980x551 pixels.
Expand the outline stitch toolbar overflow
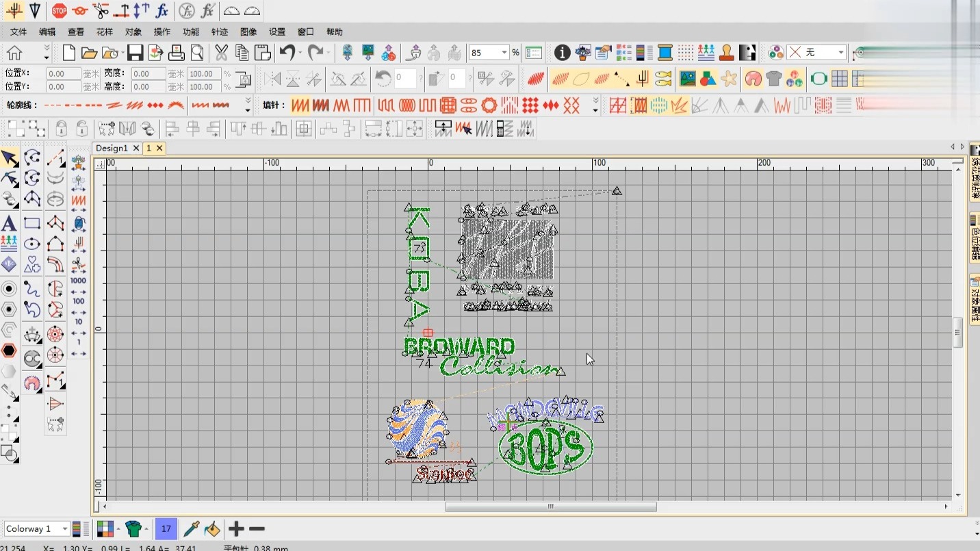pos(248,105)
